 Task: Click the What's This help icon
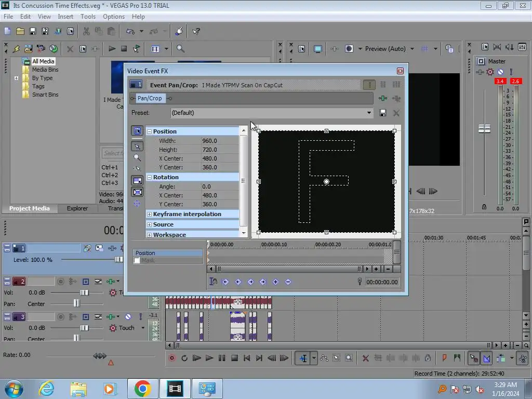coord(196,31)
